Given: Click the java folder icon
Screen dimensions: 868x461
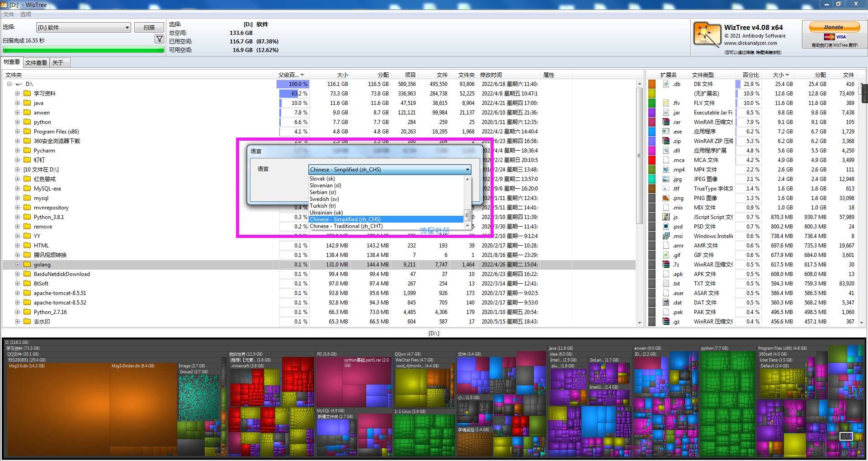Looking at the screenshot, I should [x=27, y=103].
